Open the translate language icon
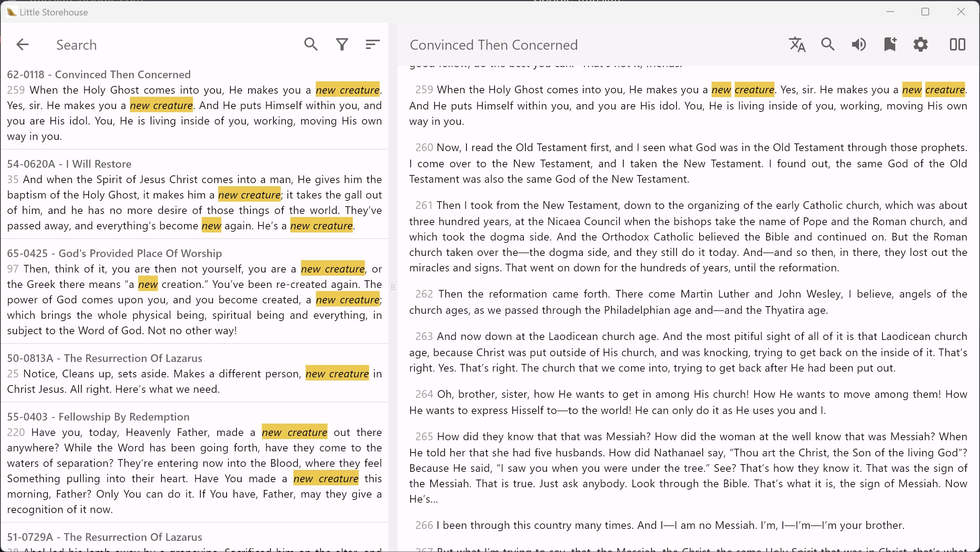The image size is (980, 552). pyautogui.click(x=797, y=45)
